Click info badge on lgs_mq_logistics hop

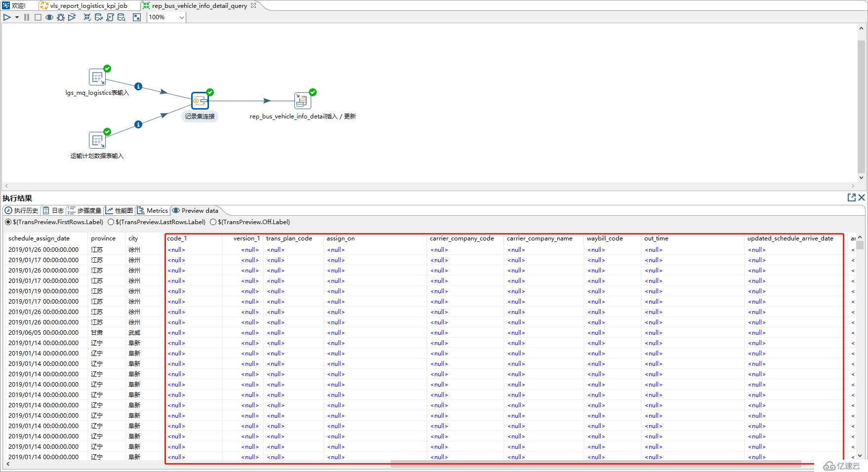click(138, 86)
